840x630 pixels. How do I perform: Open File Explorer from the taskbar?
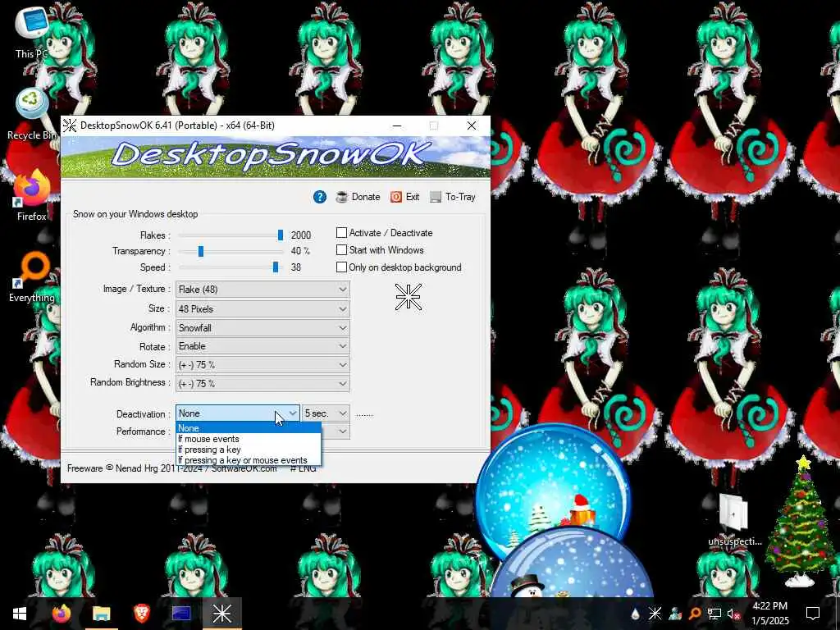[x=101, y=614]
